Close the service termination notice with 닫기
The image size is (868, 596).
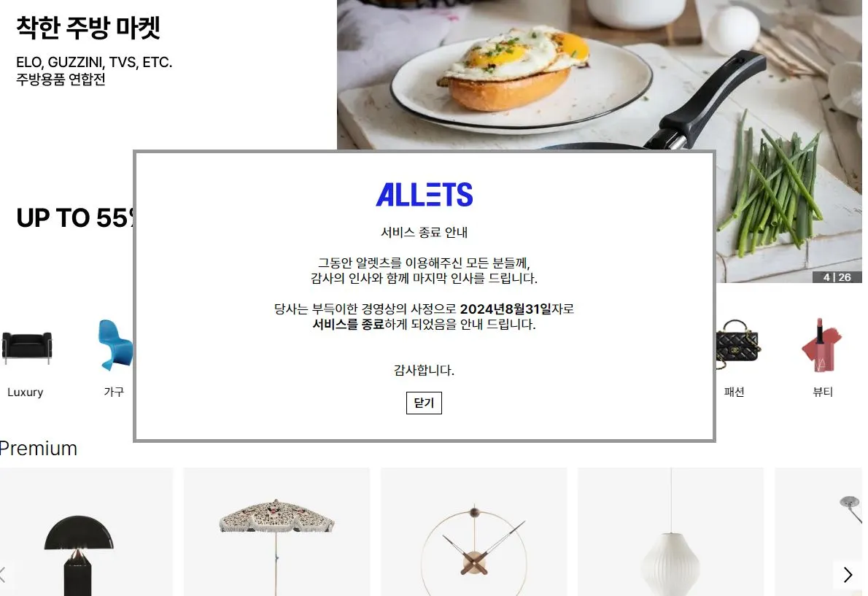point(424,403)
